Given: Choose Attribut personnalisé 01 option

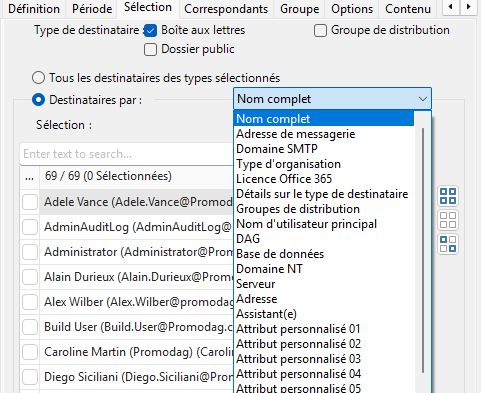Looking at the screenshot, I should coord(324,329).
